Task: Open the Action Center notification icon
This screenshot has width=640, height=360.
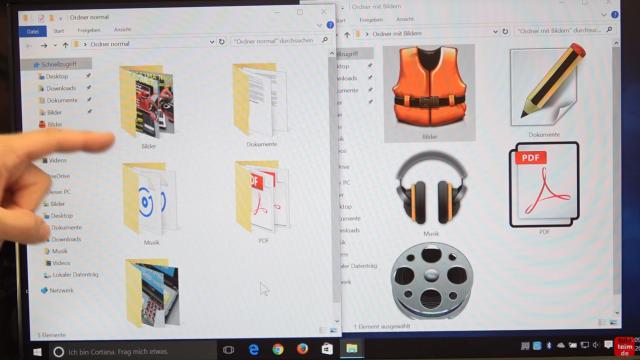Action: point(608,345)
